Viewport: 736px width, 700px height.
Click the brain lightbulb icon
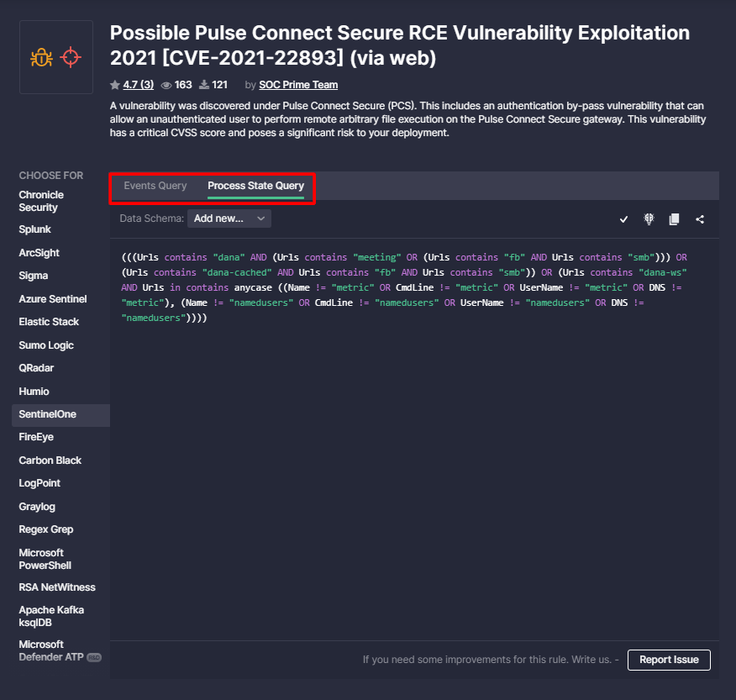click(x=649, y=218)
